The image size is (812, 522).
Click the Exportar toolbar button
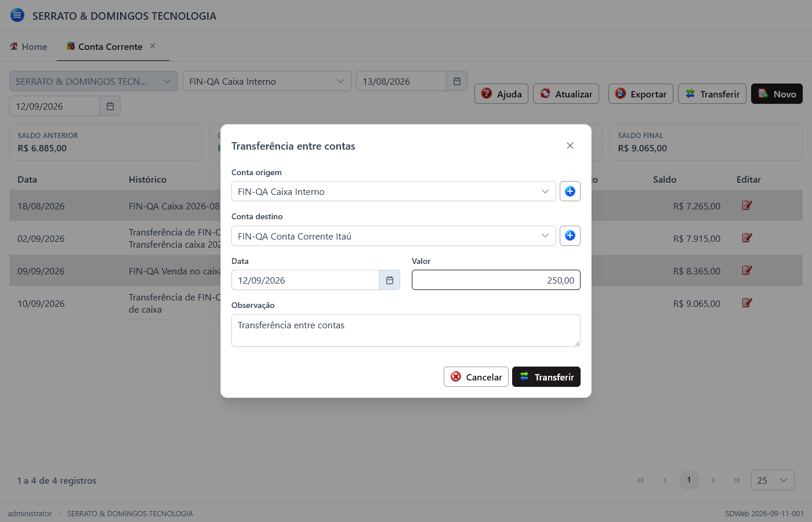coord(641,94)
